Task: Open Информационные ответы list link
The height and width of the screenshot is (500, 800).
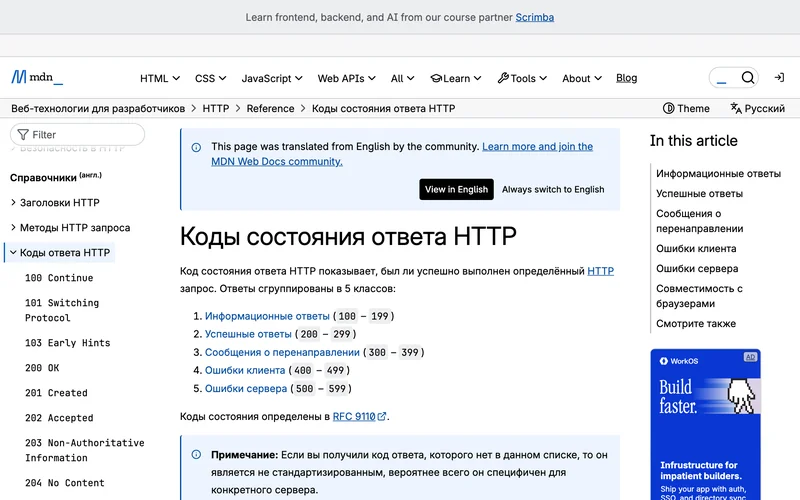Action: 267,316
